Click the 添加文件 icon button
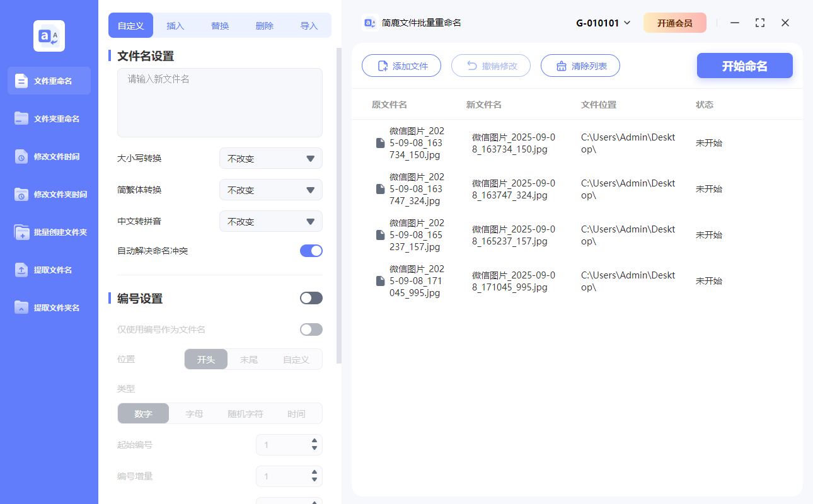Screen dimensions: 813x504 pyautogui.click(x=381, y=65)
